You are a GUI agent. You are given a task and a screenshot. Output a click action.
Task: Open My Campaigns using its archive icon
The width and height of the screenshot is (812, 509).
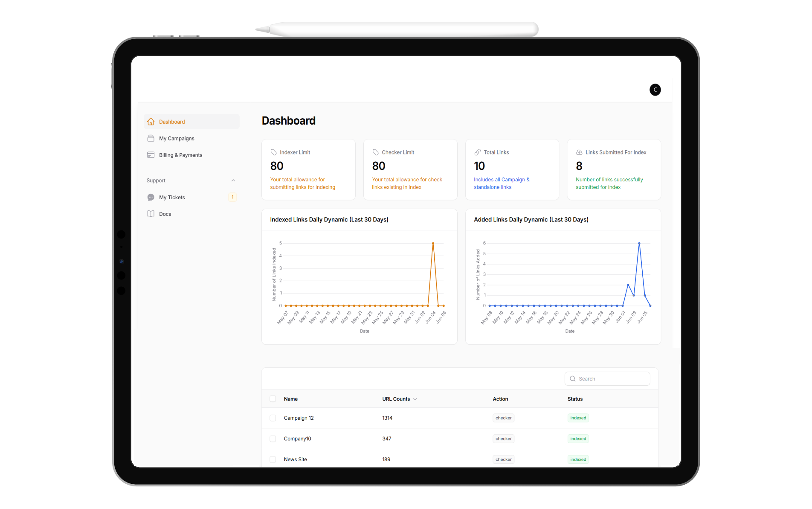151,138
